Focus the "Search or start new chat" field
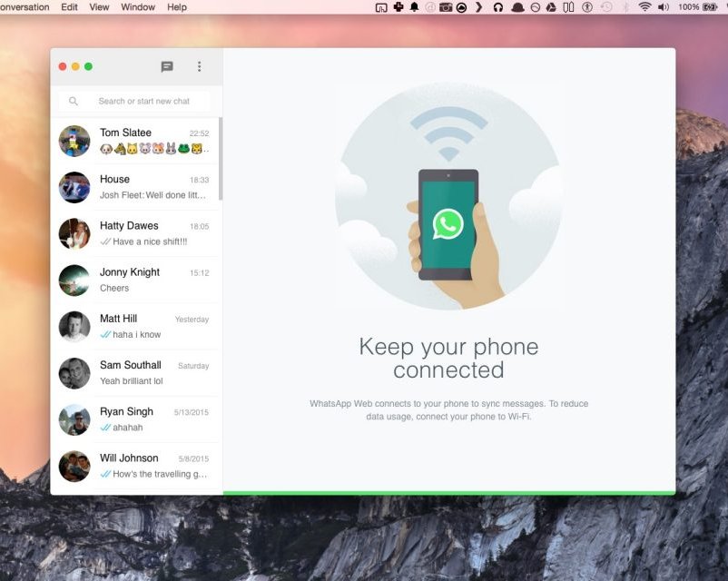Image resolution: width=728 pixels, height=581 pixels. [x=134, y=101]
